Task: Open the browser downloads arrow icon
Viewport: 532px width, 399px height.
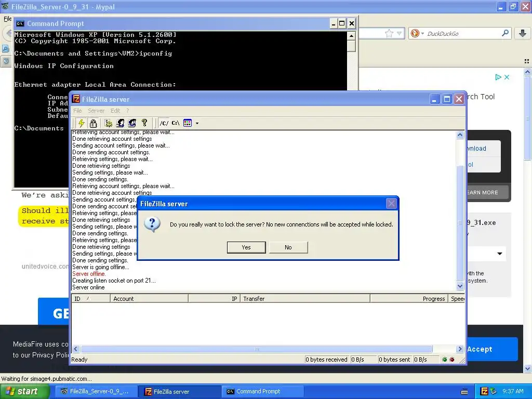Action: point(523,33)
